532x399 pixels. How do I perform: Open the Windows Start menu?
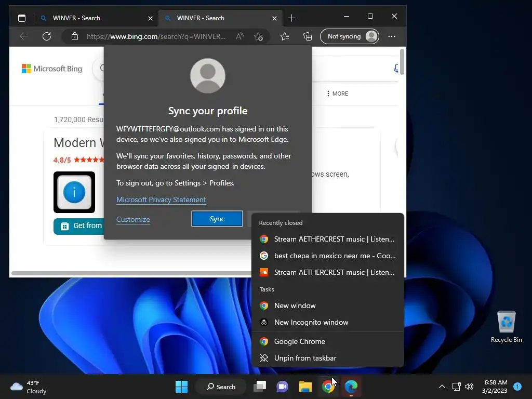181,387
